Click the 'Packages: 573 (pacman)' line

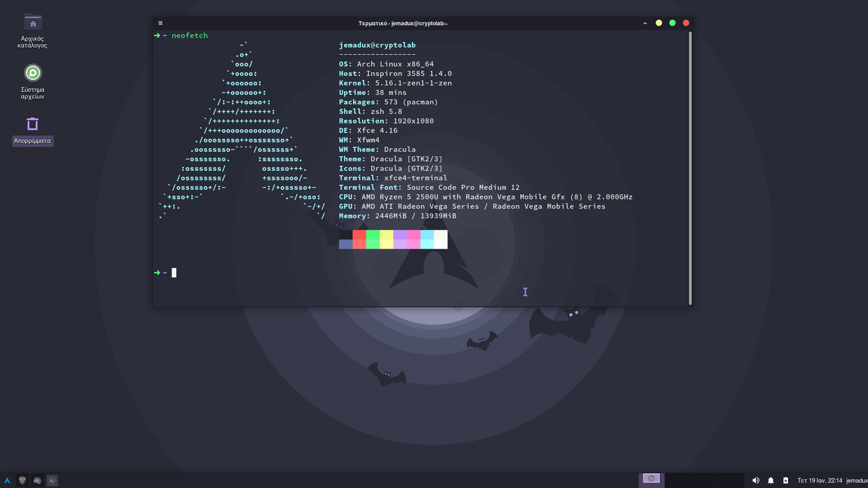389,102
